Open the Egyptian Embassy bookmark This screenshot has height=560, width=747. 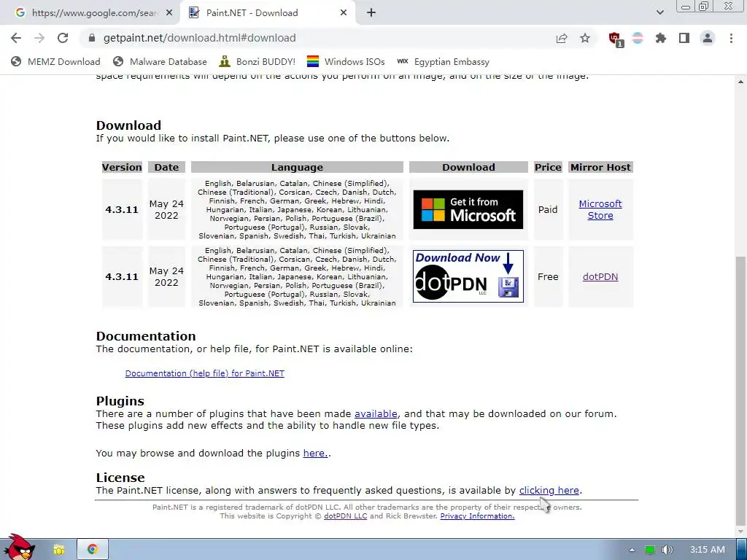coord(443,62)
